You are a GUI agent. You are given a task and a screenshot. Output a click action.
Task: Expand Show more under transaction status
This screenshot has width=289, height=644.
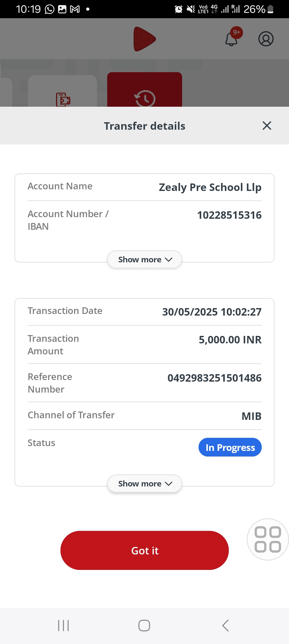point(144,484)
